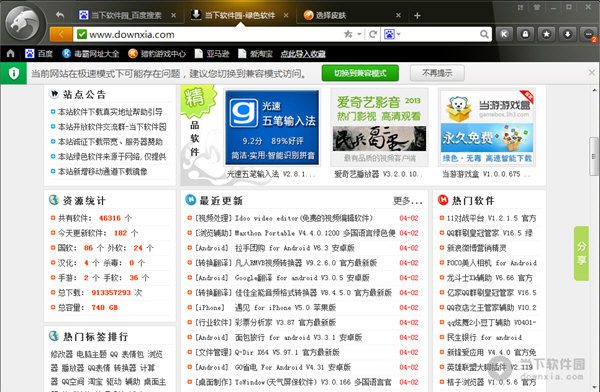
Task: Click the green site verification icon in address bar
Action: tap(82, 34)
